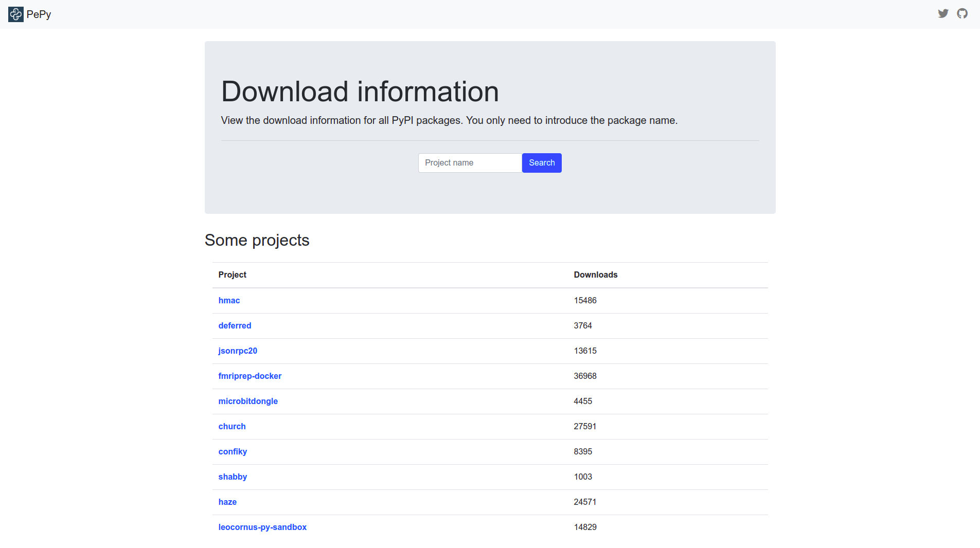Click the Some projects heading
This screenshot has height=548, width=980.
(257, 241)
